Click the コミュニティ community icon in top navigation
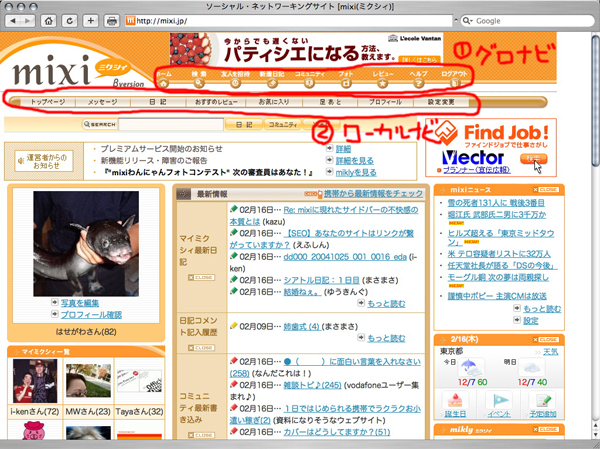 (x=309, y=83)
